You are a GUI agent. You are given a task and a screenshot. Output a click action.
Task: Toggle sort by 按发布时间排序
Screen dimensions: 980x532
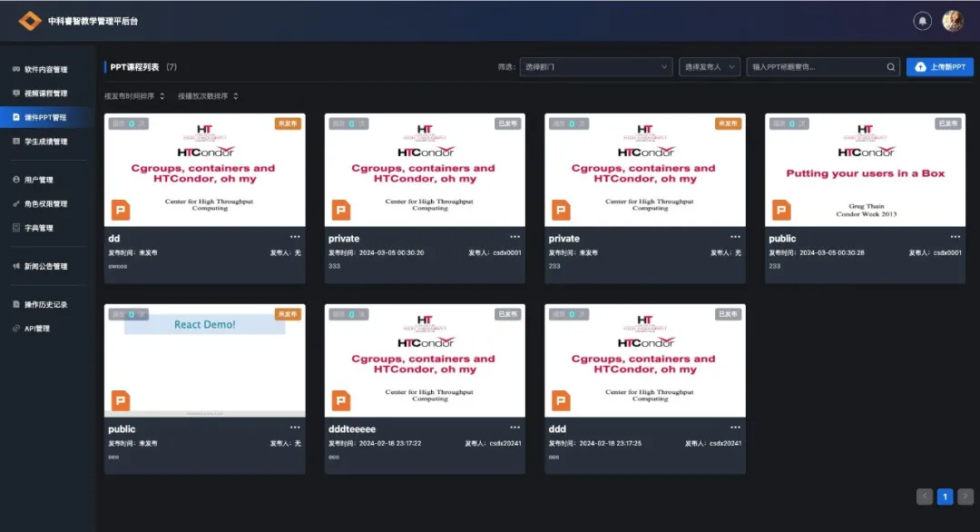pos(134,96)
